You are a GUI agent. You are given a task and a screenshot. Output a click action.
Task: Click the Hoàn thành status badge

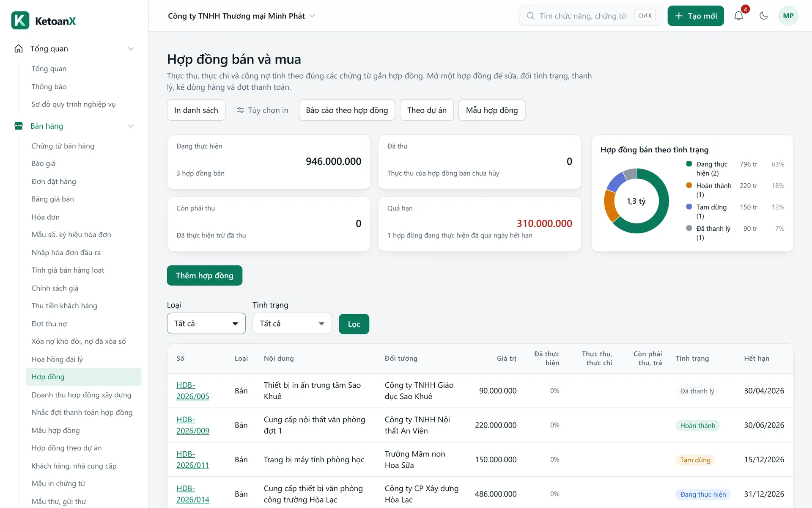(698, 425)
